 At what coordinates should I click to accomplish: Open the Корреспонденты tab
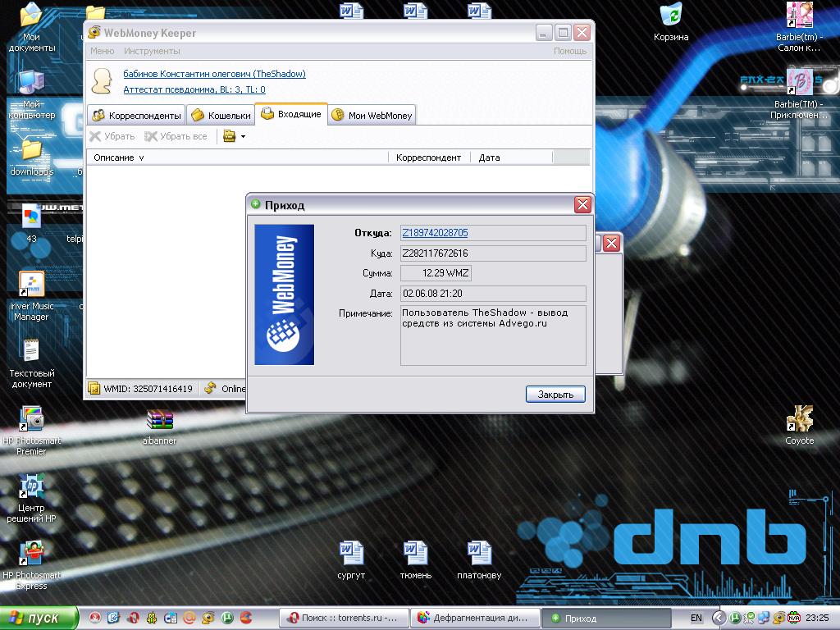[x=136, y=115]
